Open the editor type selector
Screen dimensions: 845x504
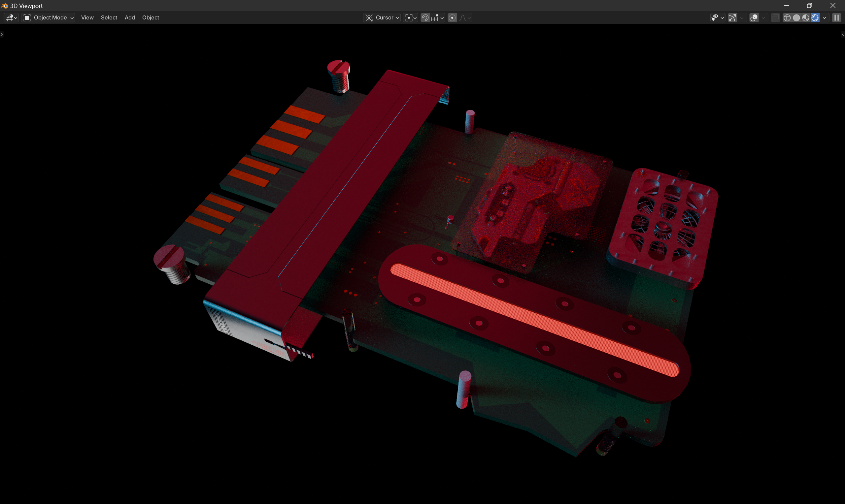point(11,18)
